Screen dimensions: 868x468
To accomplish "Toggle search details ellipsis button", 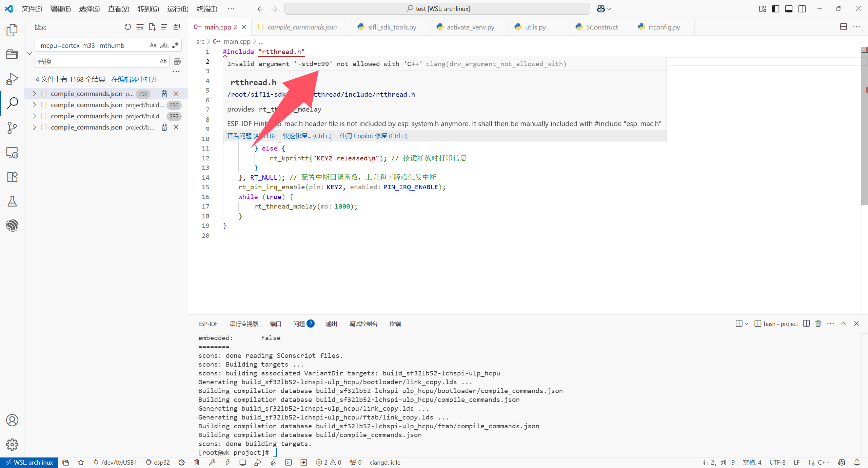I will click(x=176, y=72).
